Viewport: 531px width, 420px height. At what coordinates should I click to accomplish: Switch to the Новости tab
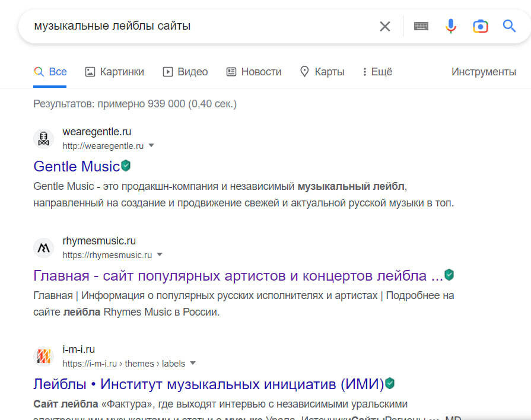tap(254, 72)
